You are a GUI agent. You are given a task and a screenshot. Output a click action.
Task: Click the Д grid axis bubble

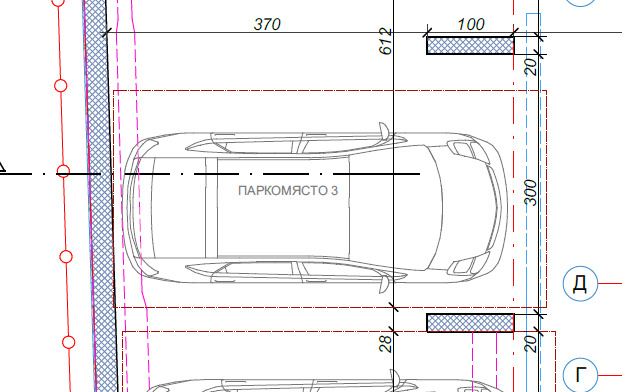tap(580, 283)
